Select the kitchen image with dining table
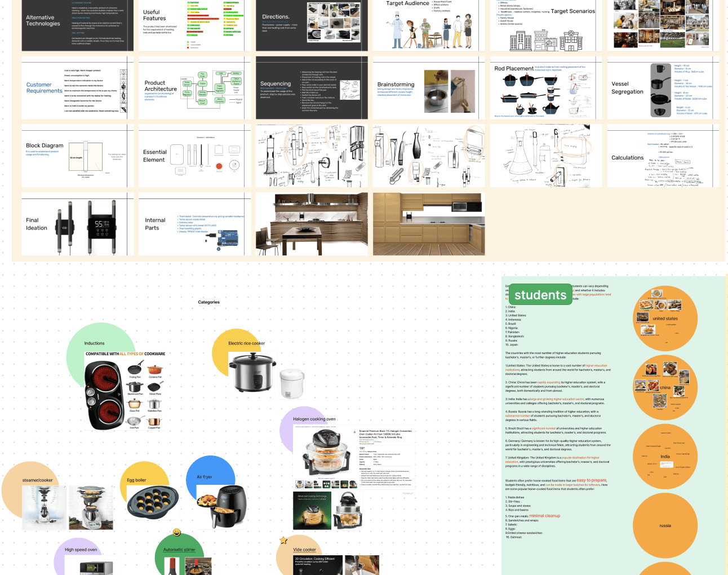Screen dimensions: 728x575 312,224
